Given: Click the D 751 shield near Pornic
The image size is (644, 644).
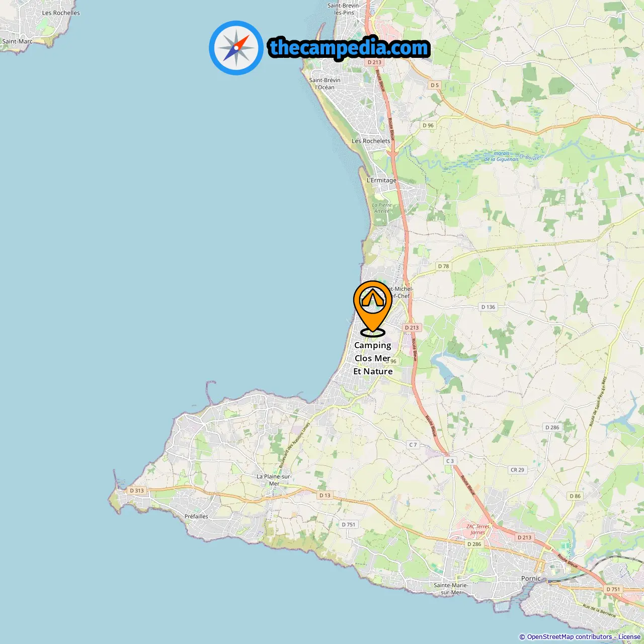Looking at the screenshot, I should (613, 589).
